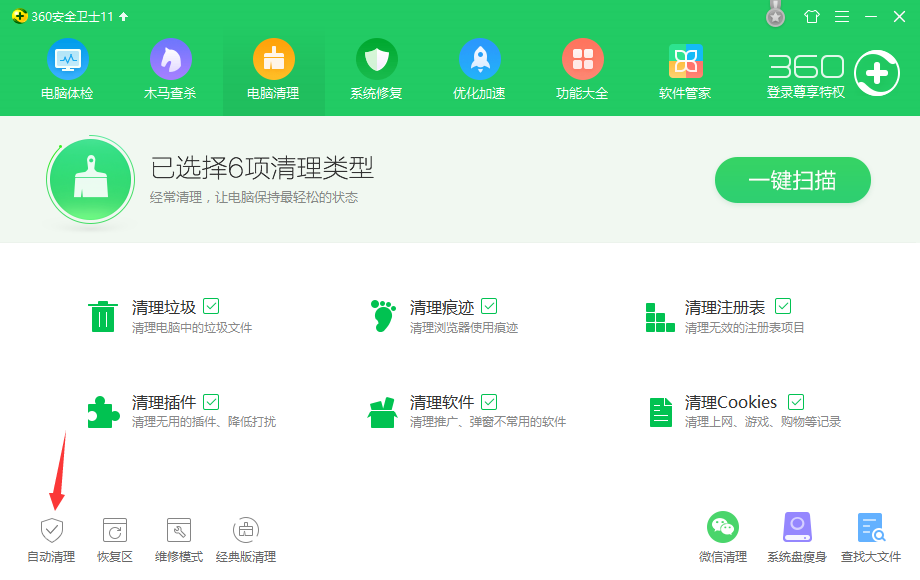This screenshot has height=580, width=920.
Task: Click 经常清理，让电脑保持最轻松的状态 subtitle
Action: tap(253, 198)
